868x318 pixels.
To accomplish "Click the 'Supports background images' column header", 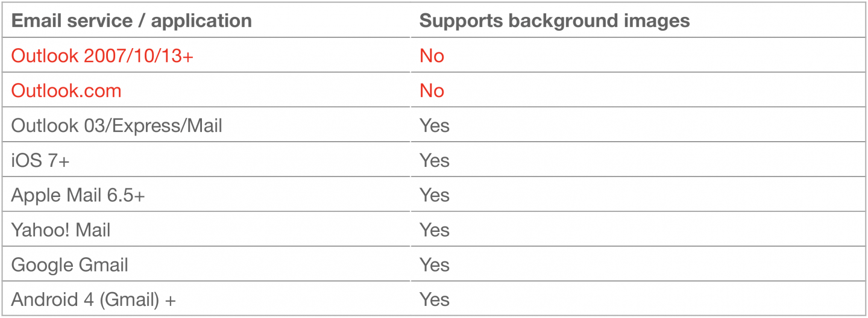I will (555, 21).
